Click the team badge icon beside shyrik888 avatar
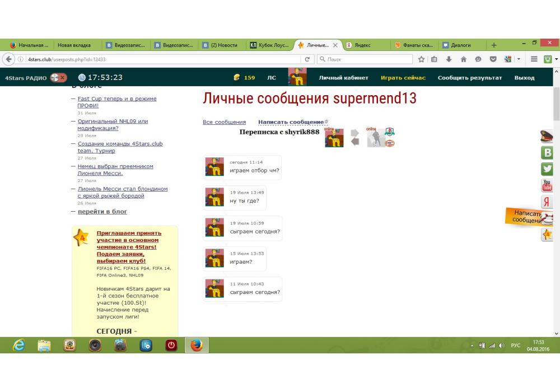Screen dimensions: 560x392 [390, 132]
